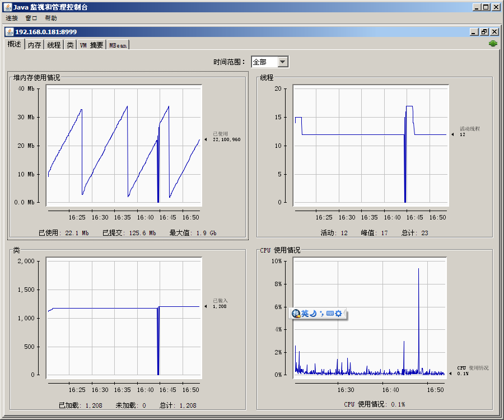Open the 连接 menu
Screen dimensions: 504x420
pyautogui.click(x=12, y=18)
